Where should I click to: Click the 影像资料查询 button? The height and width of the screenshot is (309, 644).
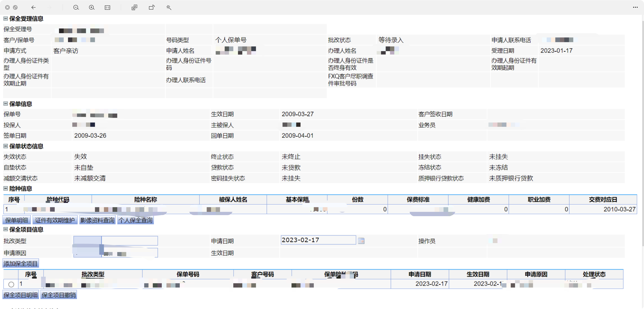click(x=97, y=220)
